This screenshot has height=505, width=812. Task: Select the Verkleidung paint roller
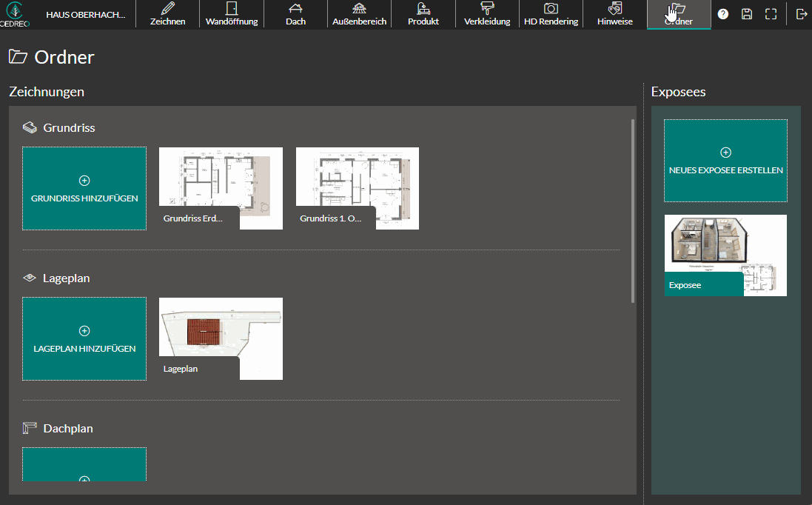pyautogui.click(x=487, y=14)
